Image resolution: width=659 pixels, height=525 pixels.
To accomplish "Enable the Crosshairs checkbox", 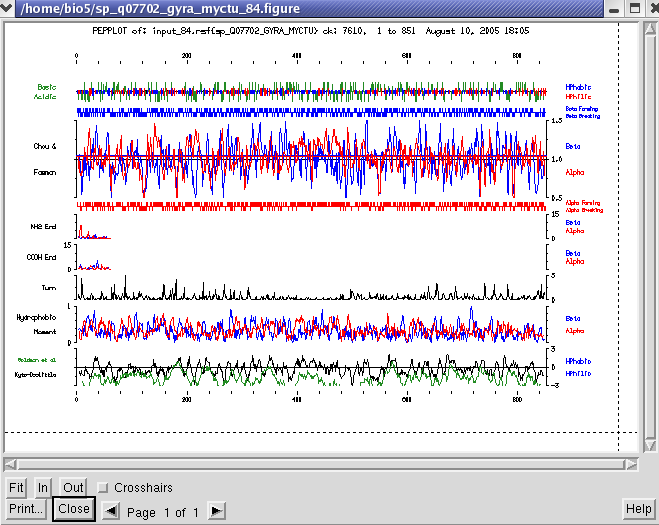I will 103,488.
